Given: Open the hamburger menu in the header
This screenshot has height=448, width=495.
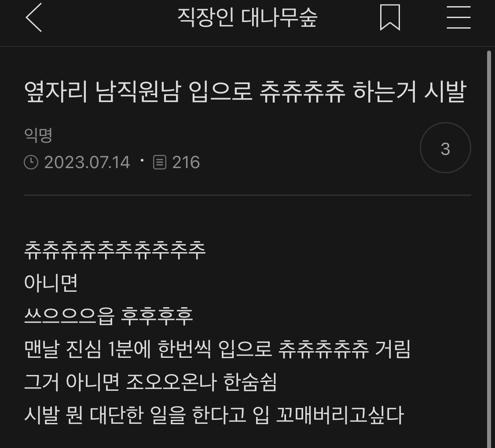Looking at the screenshot, I should [x=458, y=17].
